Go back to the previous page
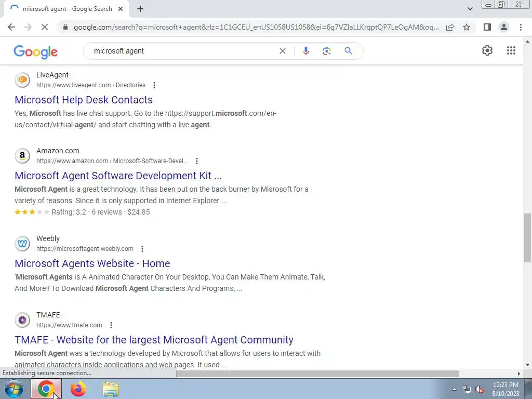The image size is (532, 399). pyautogui.click(x=11, y=27)
